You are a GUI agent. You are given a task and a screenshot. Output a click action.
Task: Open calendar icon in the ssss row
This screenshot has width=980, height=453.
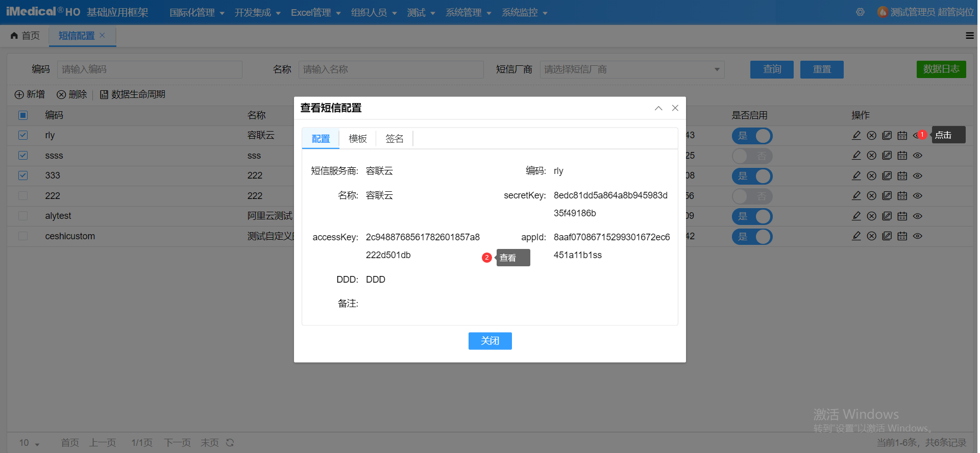pyautogui.click(x=902, y=156)
